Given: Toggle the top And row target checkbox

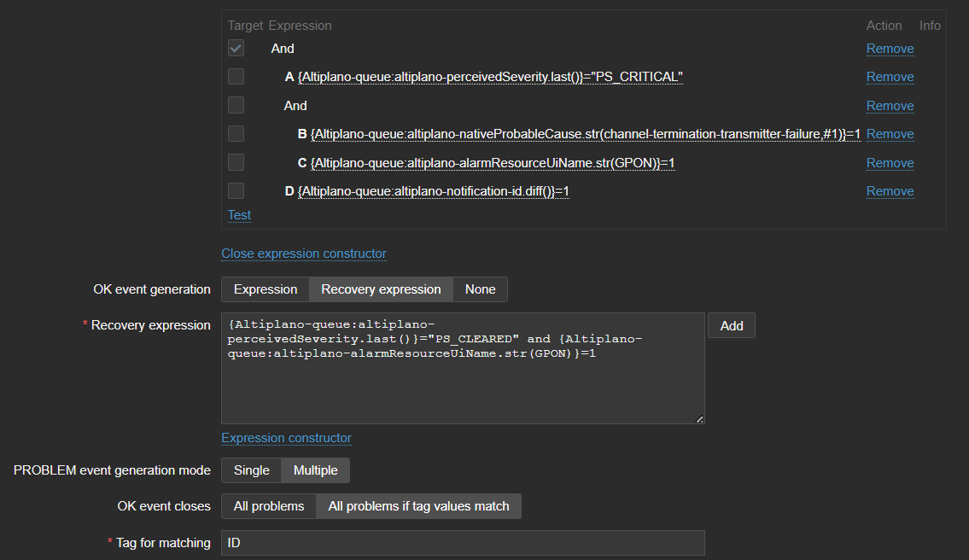Looking at the screenshot, I should pyautogui.click(x=236, y=49).
